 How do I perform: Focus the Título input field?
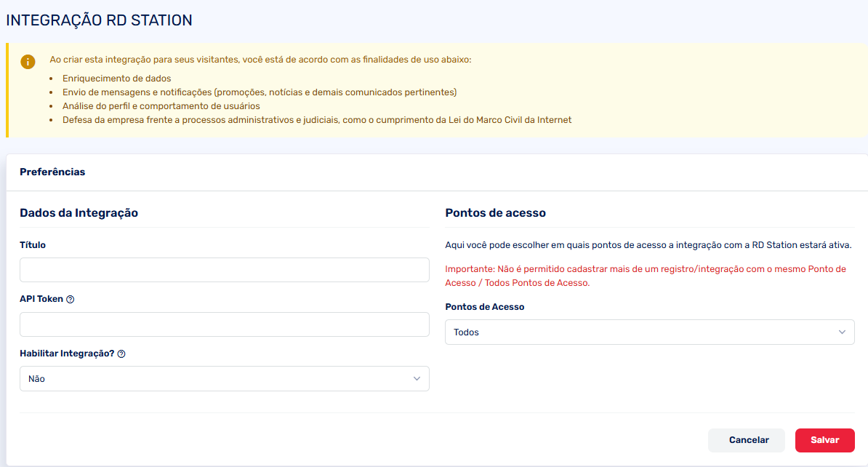tap(224, 270)
